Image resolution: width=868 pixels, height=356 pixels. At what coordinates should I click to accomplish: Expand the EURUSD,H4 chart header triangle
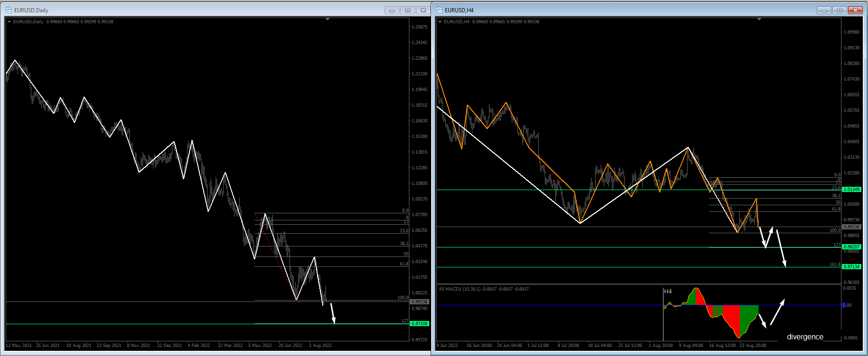coord(440,22)
